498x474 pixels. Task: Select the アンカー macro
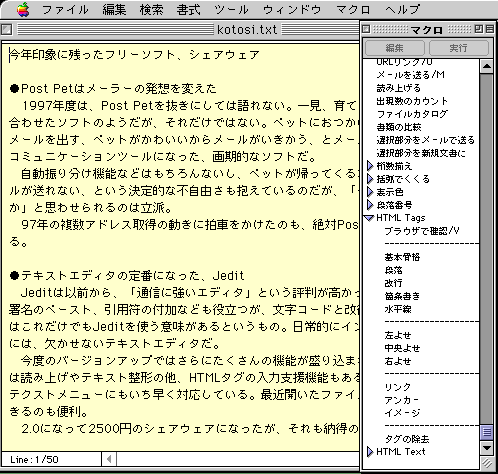[402, 400]
